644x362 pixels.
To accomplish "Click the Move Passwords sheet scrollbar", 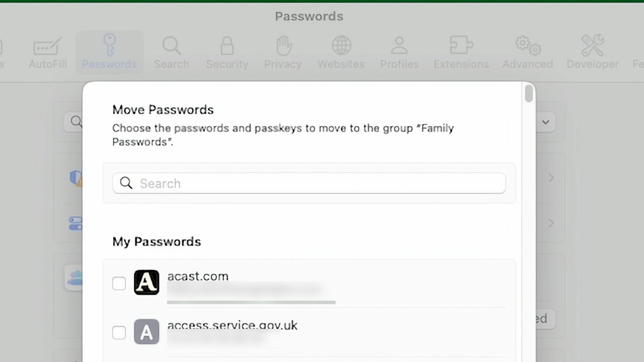I will pos(528,94).
